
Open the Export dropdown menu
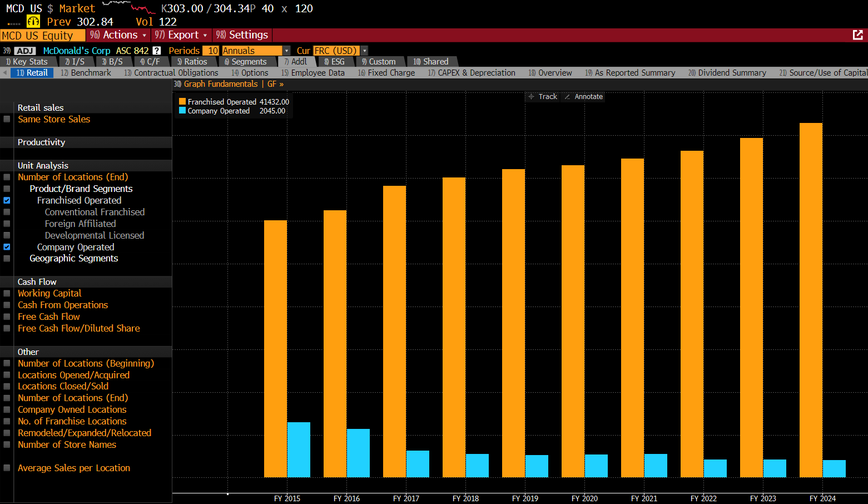tap(181, 35)
